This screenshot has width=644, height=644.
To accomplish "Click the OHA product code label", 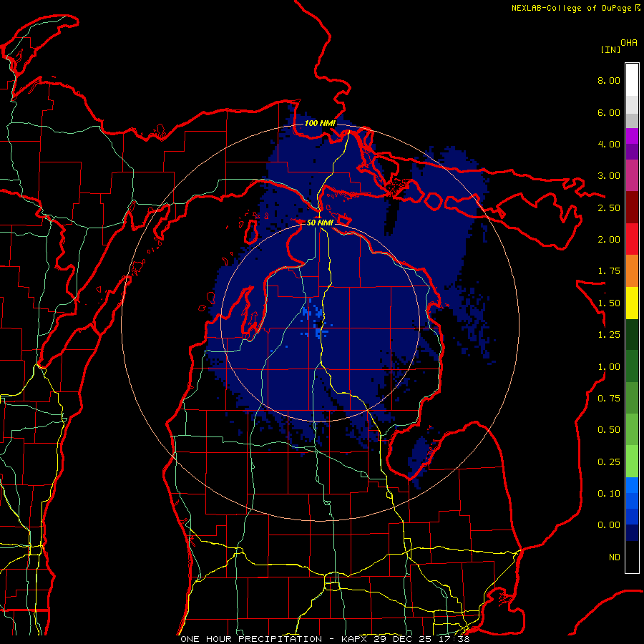I will click(x=629, y=42).
